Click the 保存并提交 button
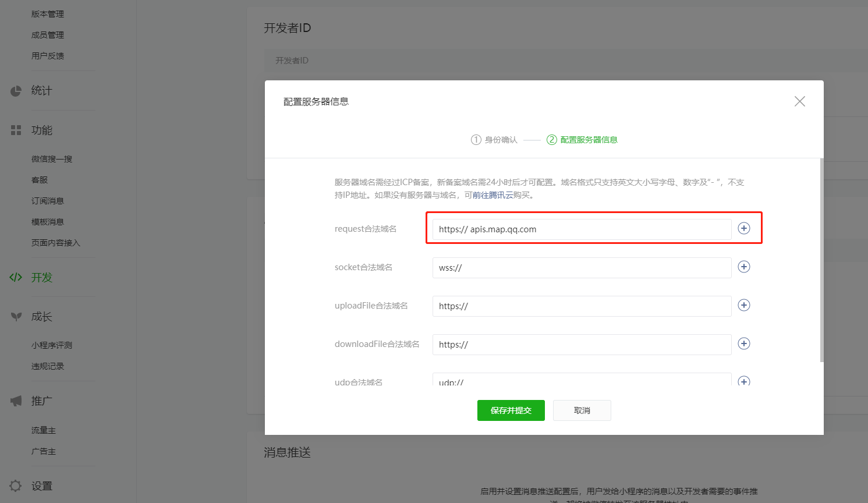This screenshot has width=868, height=503. (511, 410)
